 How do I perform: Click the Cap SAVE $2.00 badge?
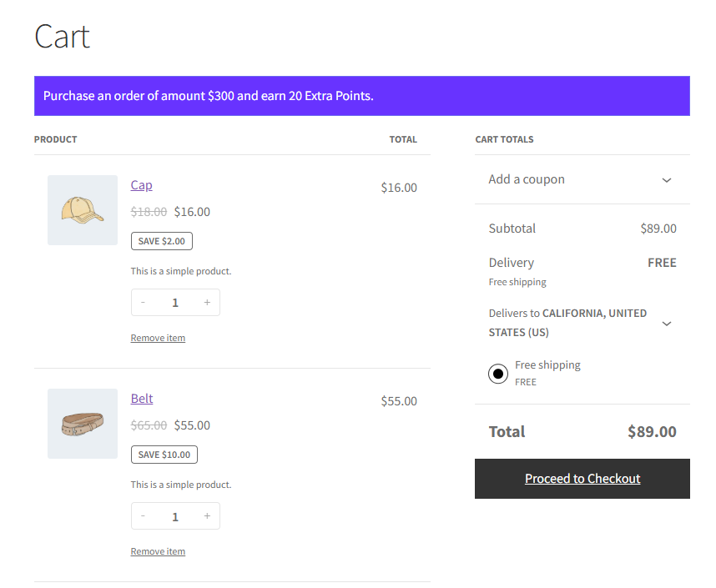click(x=162, y=241)
